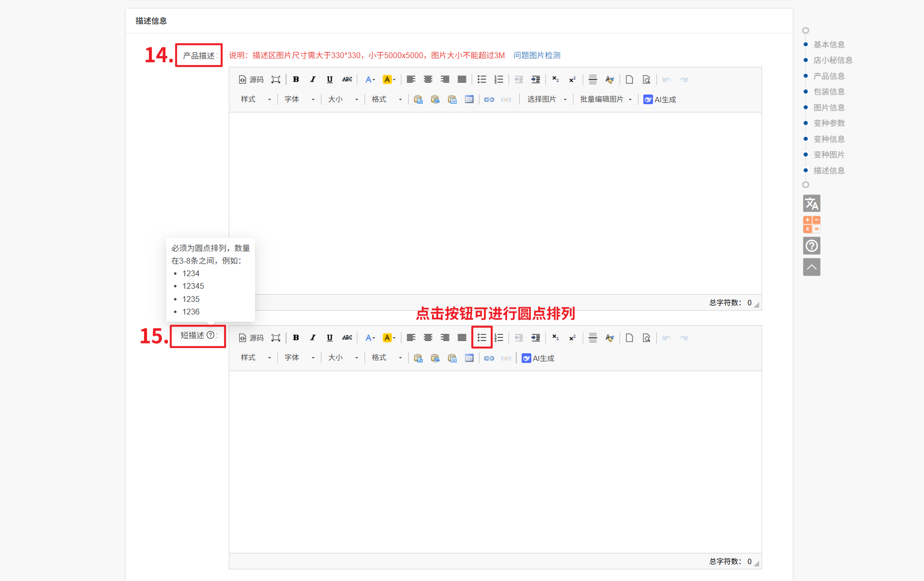Toggle italic in short description toolbar

(313, 338)
